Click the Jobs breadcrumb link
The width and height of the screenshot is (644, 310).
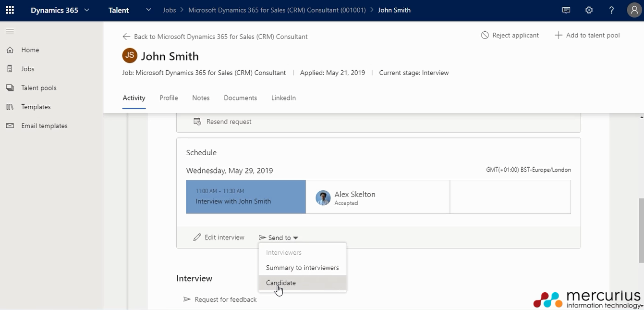point(170,10)
